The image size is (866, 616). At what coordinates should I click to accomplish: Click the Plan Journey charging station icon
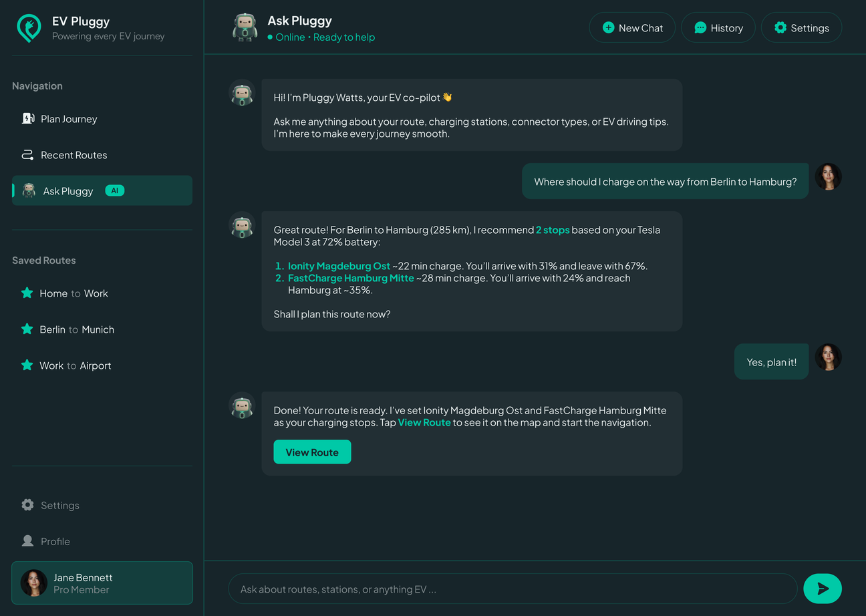27,119
